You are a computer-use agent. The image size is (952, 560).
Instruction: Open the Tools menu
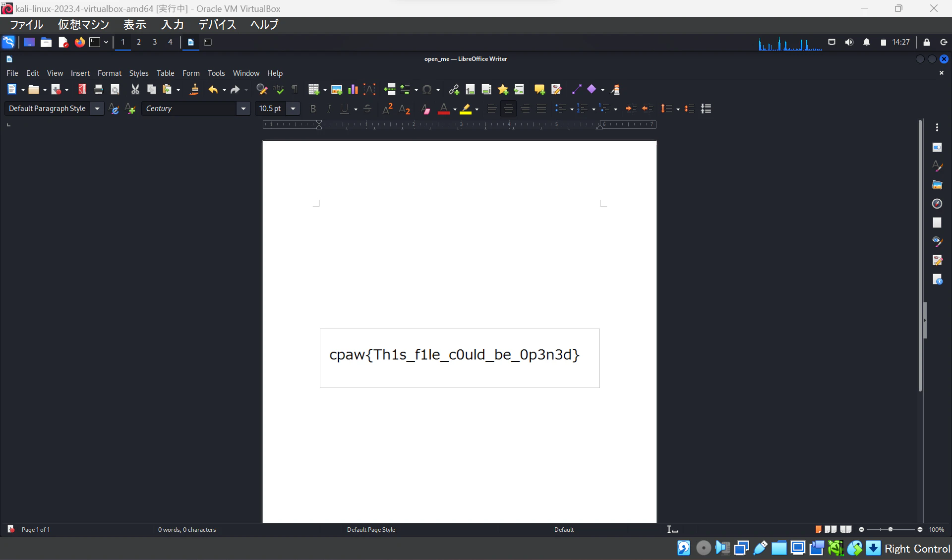click(216, 73)
